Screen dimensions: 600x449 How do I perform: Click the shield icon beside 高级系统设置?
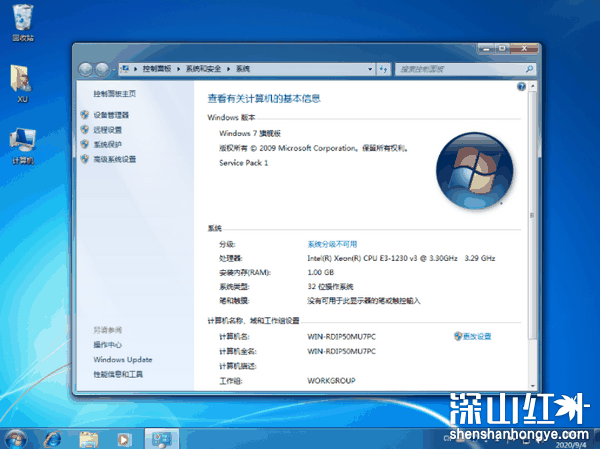pos(85,159)
